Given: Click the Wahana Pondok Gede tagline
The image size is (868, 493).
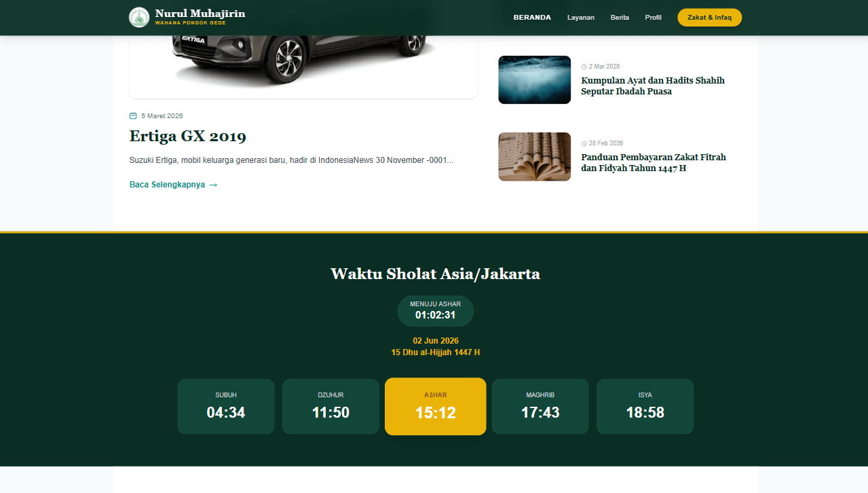Looking at the screenshot, I should (190, 22).
